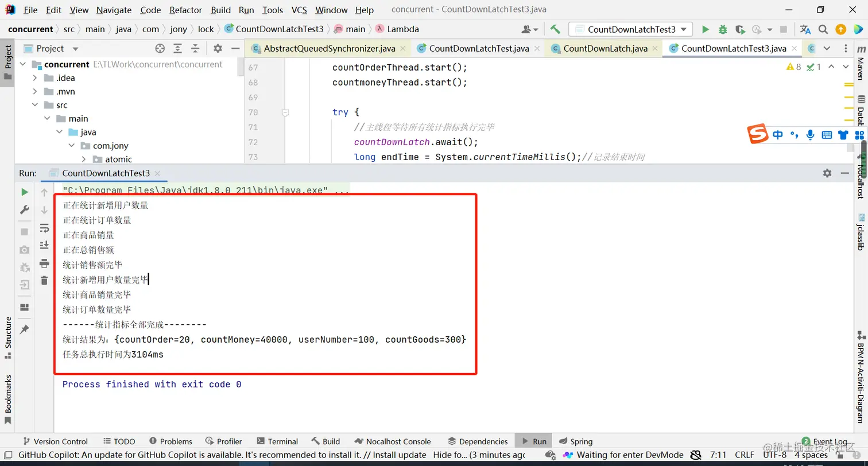Image resolution: width=868 pixels, height=466 pixels.
Task: Expand all in Project panel
Action: coord(178,49)
